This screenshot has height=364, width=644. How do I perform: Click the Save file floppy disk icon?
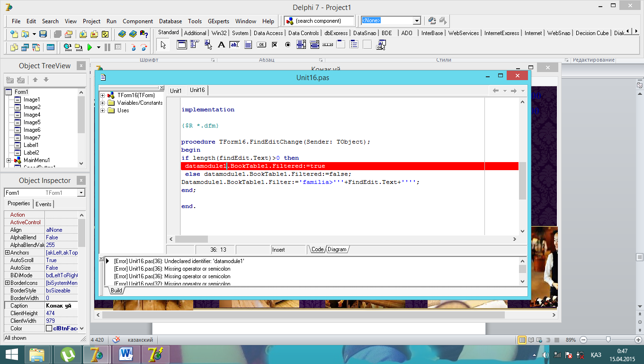pos(43,34)
